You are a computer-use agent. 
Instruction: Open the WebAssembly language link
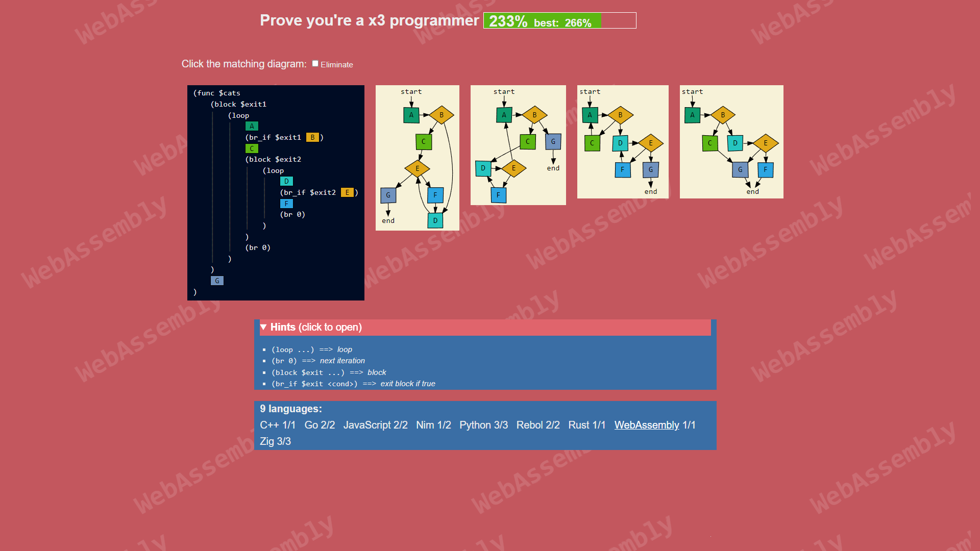[x=646, y=425]
